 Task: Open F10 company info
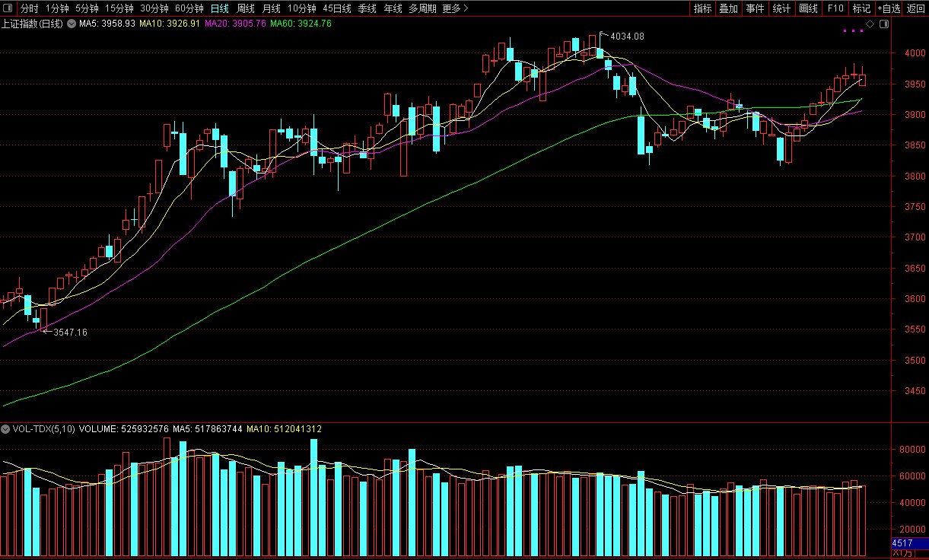(x=835, y=8)
